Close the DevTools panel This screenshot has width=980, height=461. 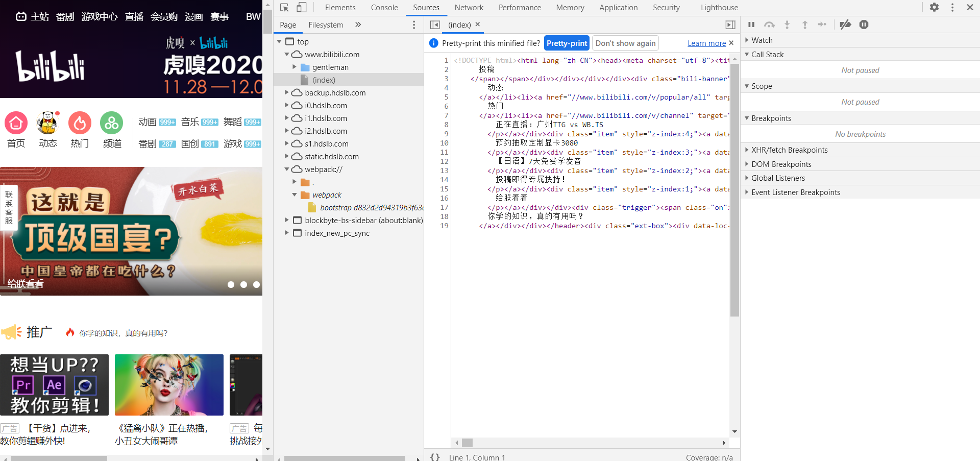[x=970, y=7]
